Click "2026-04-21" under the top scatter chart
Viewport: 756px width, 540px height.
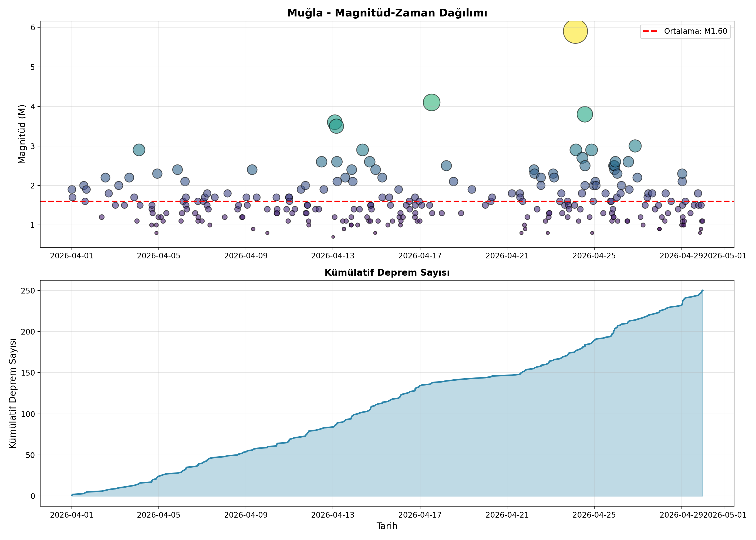point(507,256)
